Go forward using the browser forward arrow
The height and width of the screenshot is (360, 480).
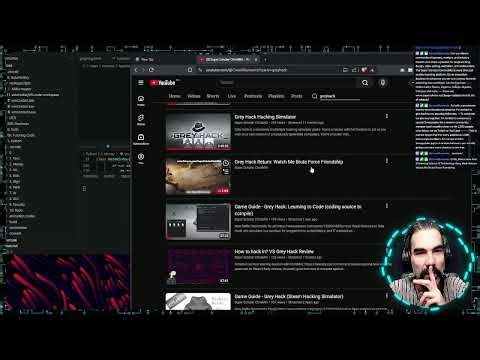(x=144, y=70)
